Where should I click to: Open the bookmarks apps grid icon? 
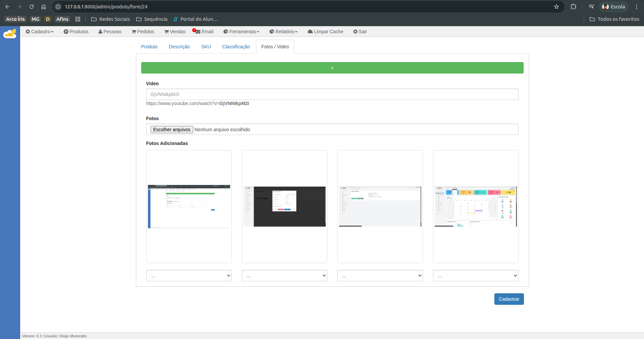[x=78, y=19]
